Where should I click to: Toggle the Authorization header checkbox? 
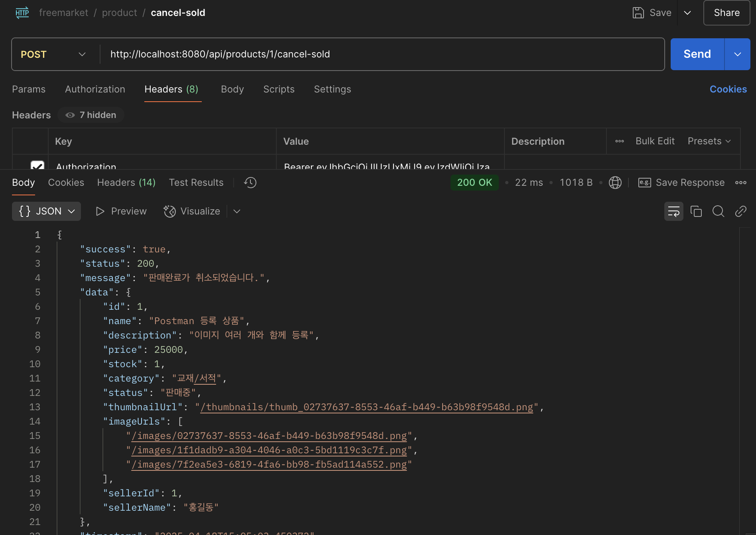pyautogui.click(x=37, y=165)
